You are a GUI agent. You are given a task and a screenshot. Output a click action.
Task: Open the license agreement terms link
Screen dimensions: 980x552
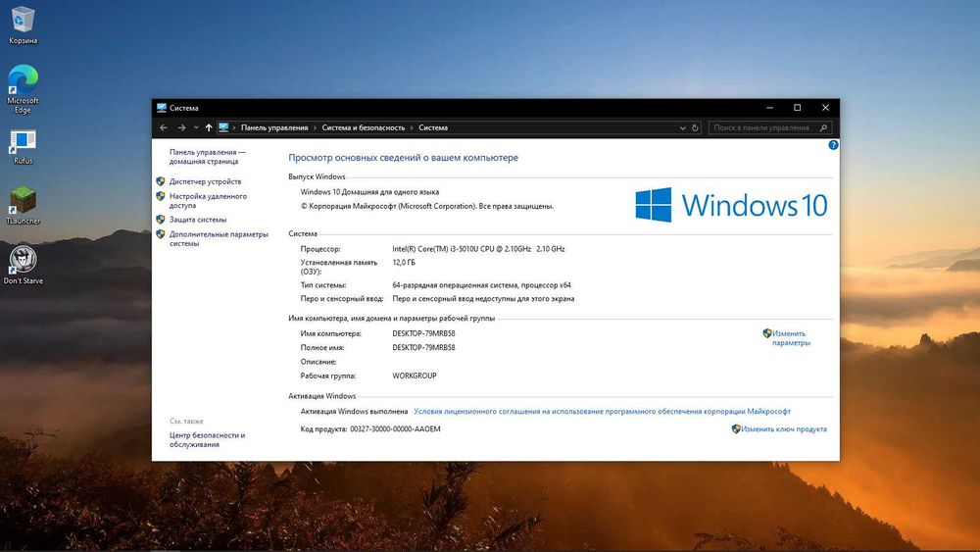[x=602, y=412]
